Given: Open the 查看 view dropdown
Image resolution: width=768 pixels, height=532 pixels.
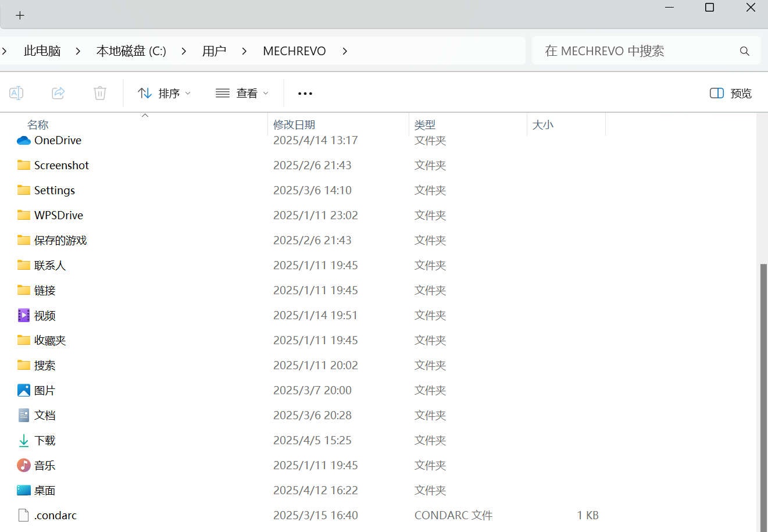Looking at the screenshot, I should (x=241, y=93).
